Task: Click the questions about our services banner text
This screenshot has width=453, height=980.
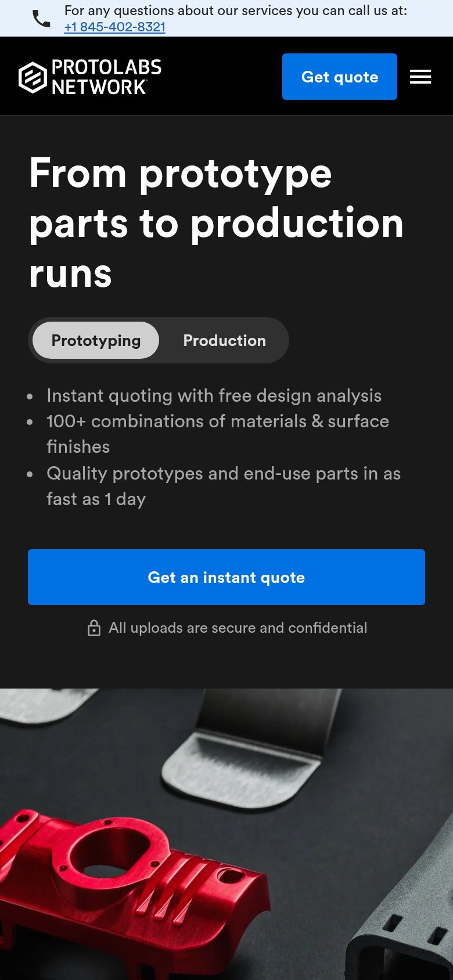Action: [x=236, y=11]
